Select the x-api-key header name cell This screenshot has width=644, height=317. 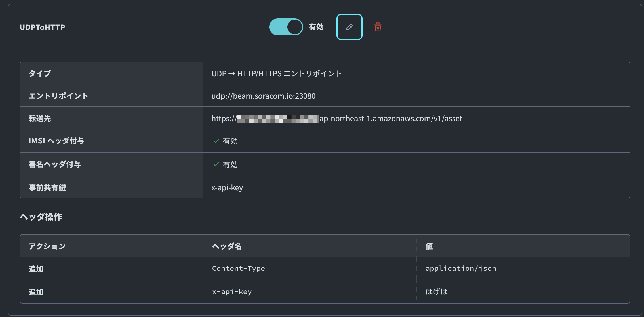[x=232, y=292]
